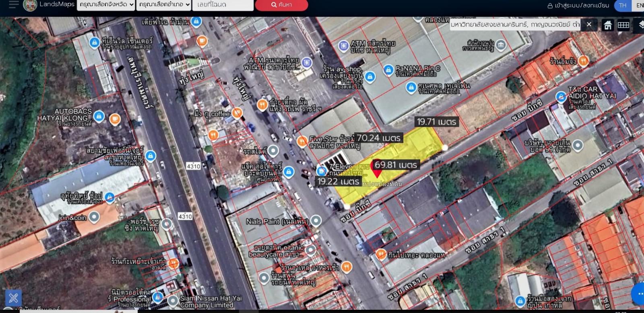Click the 7-Eleven store marker
644x313 pixels.
[321, 171]
